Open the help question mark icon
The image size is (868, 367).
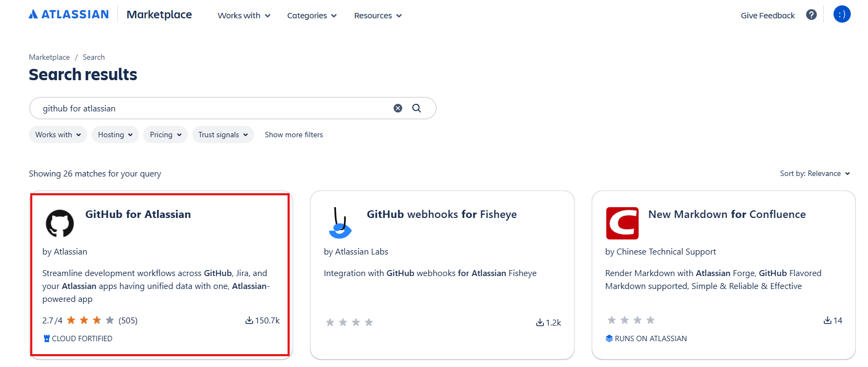tap(811, 15)
